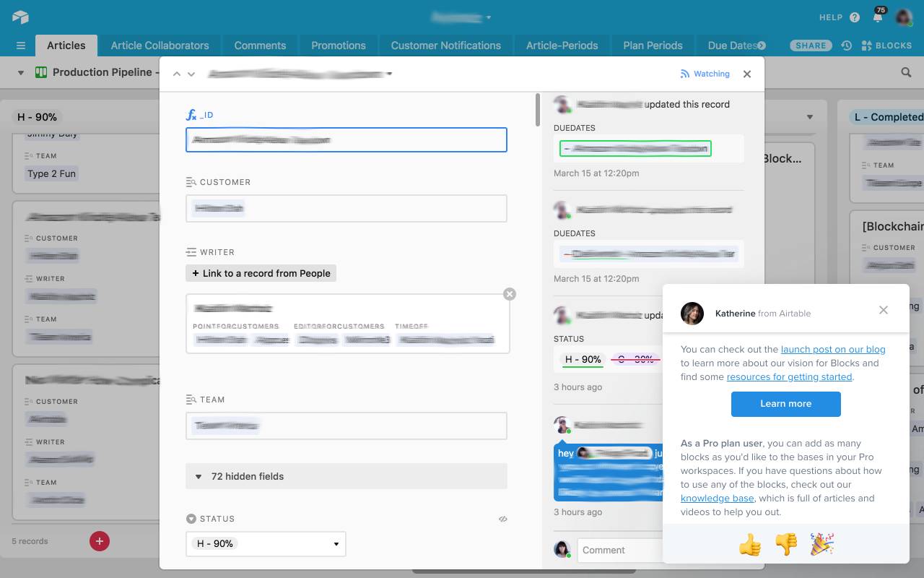Open the Article-Periods tab
The image size is (924, 578).
pos(562,45)
